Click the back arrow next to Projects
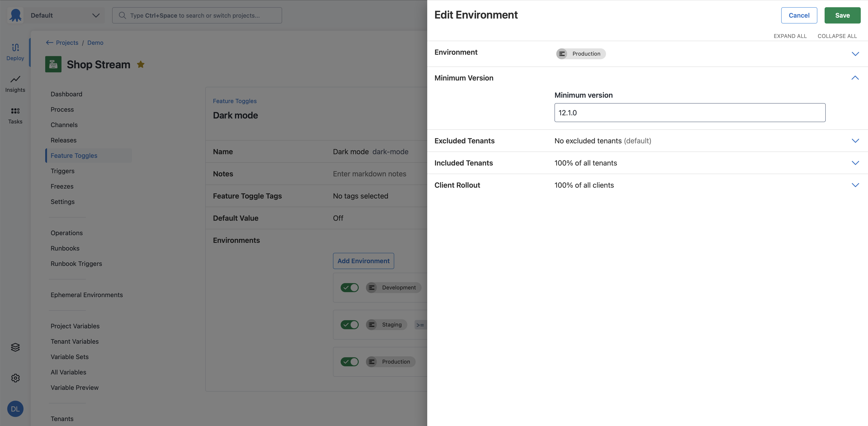 click(x=50, y=43)
